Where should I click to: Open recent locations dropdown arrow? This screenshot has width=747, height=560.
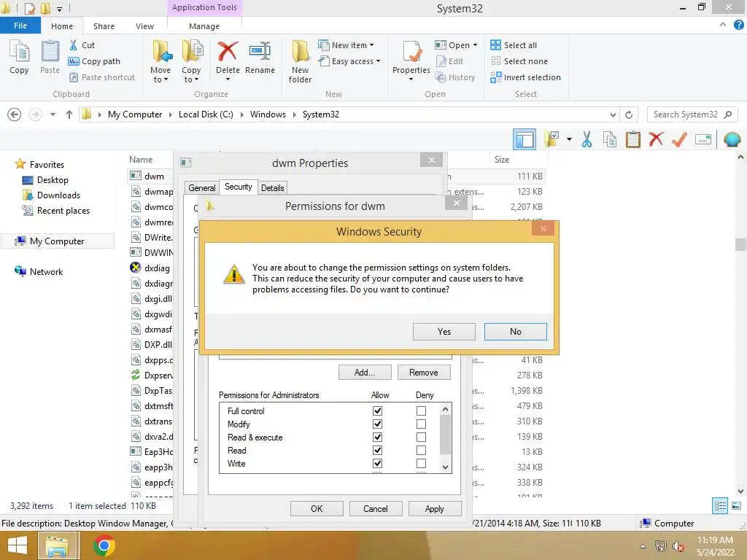[53, 114]
